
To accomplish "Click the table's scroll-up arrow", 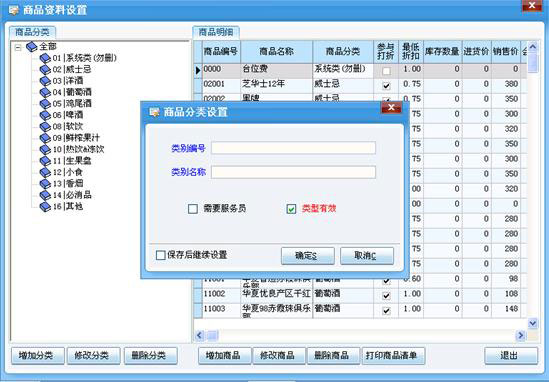I will [533, 47].
